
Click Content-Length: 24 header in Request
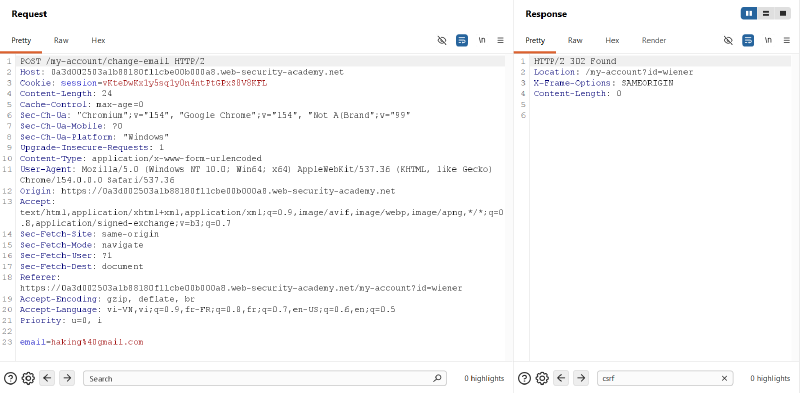[66, 93]
